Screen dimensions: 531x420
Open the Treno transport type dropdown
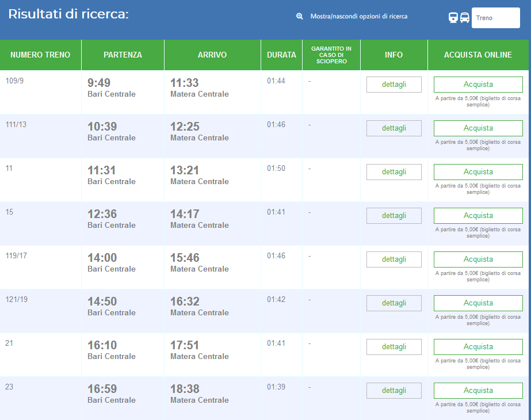click(x=495, y=18)
